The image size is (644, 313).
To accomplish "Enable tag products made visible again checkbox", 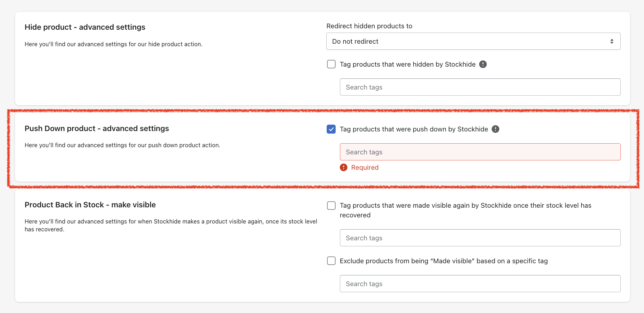I will [331, 206].
